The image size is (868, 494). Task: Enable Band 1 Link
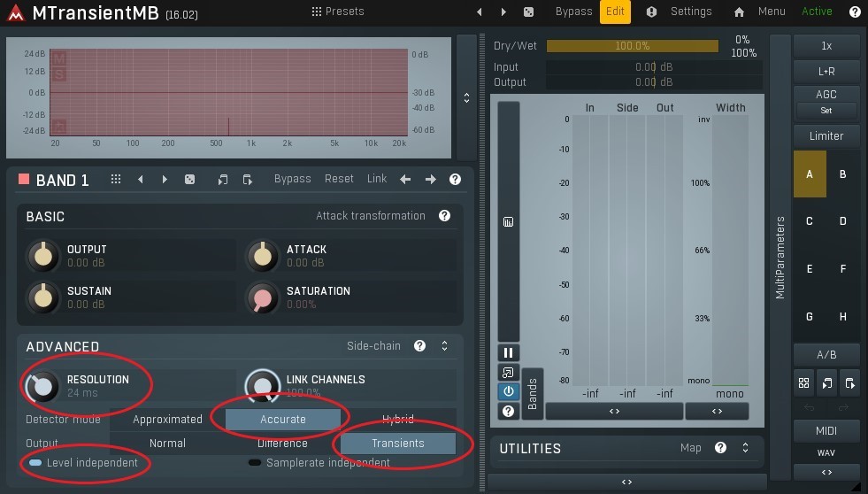377,179
